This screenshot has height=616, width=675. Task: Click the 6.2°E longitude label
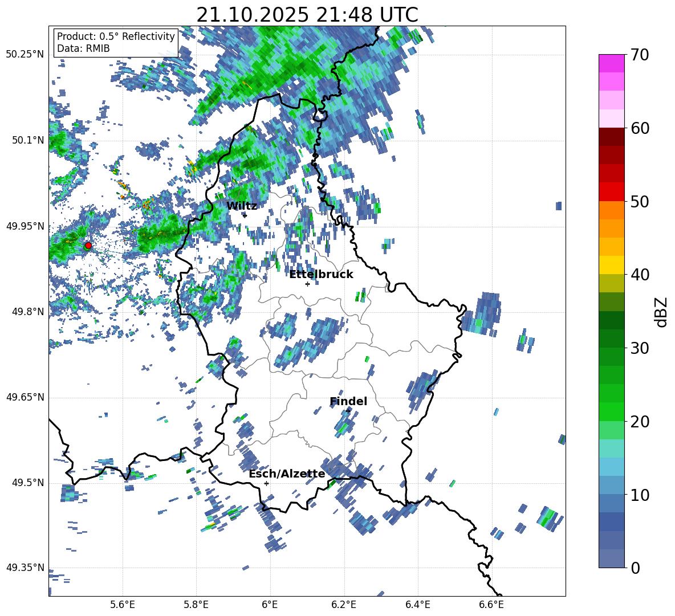(x=344, y=605)
